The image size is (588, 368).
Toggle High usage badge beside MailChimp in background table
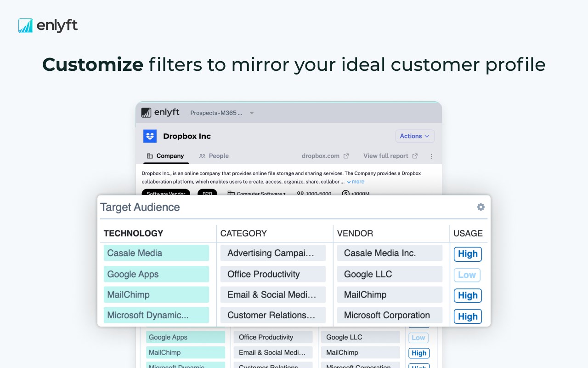point(419,353)
